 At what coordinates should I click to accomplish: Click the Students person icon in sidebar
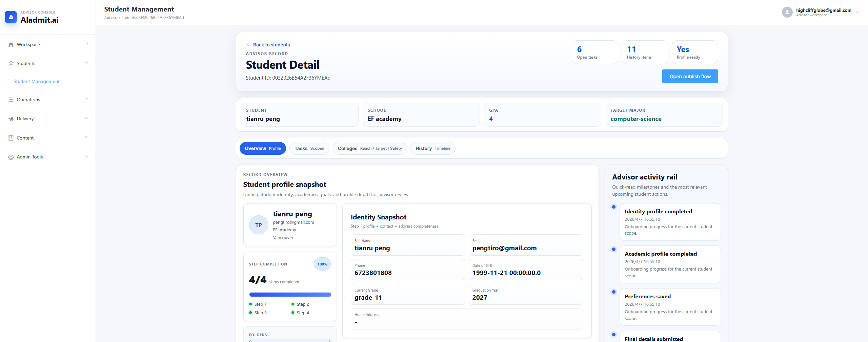click(11, 63)
